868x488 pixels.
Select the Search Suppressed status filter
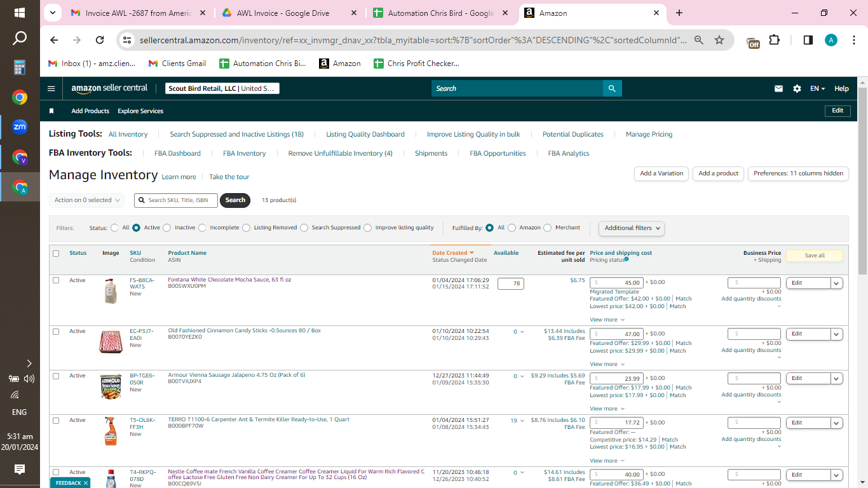tap(304, 227)
